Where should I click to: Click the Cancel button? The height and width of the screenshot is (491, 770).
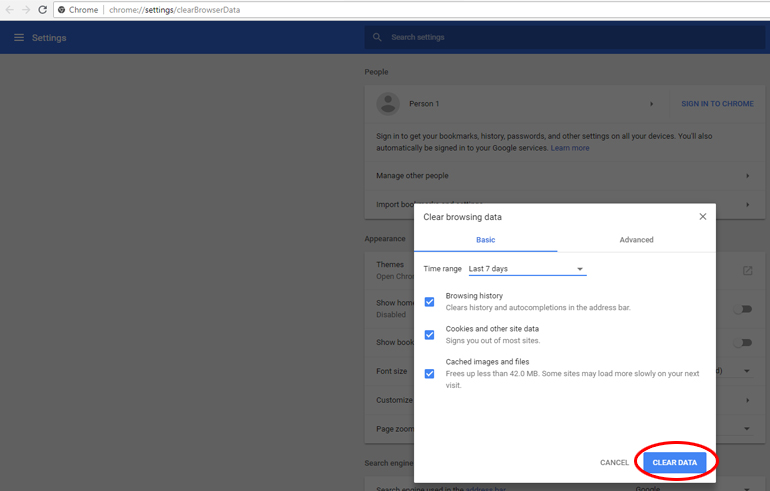(614, 463)
